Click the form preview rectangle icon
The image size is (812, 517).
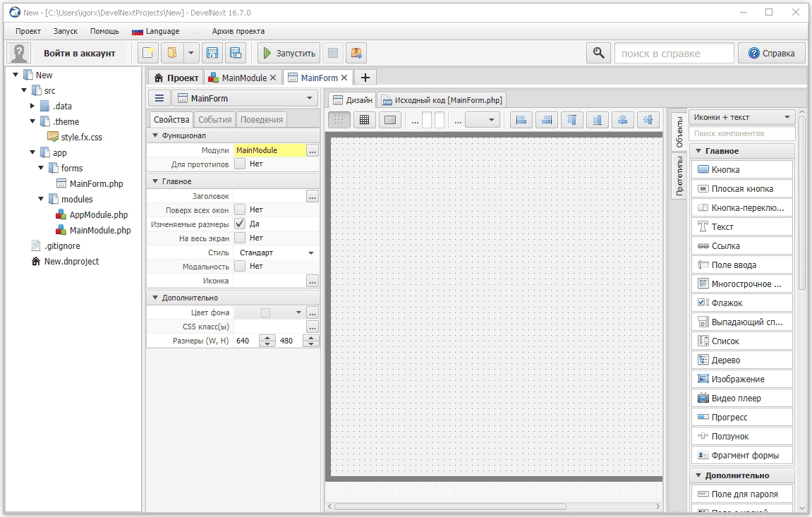(x=390, y=120)
